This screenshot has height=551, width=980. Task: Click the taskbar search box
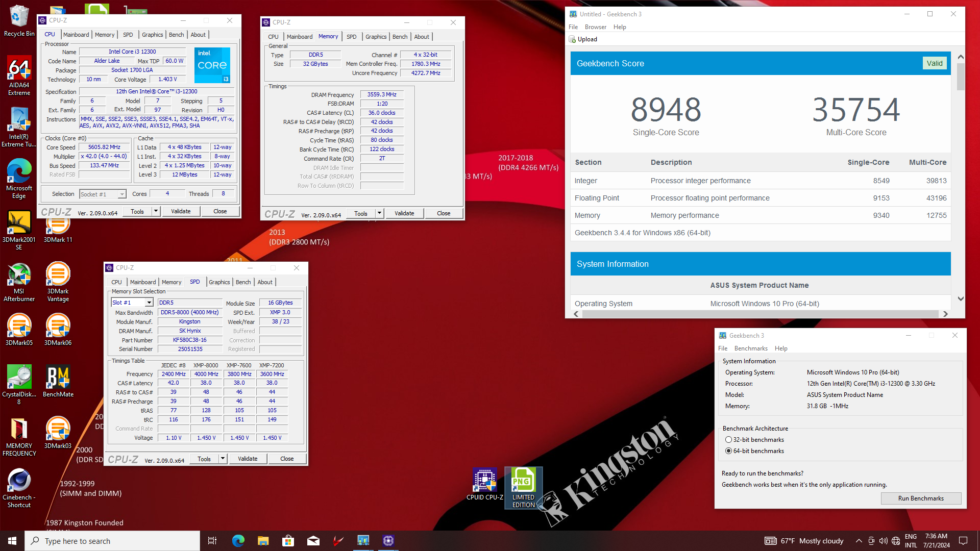[112, 541]
